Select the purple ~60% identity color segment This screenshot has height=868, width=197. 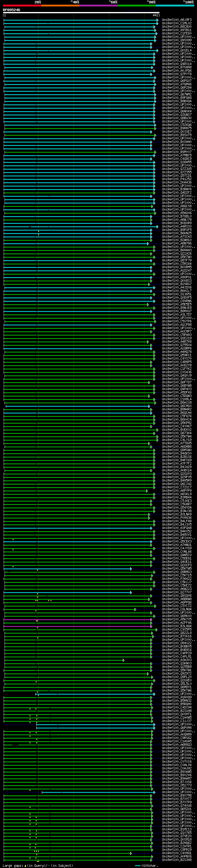99,6
